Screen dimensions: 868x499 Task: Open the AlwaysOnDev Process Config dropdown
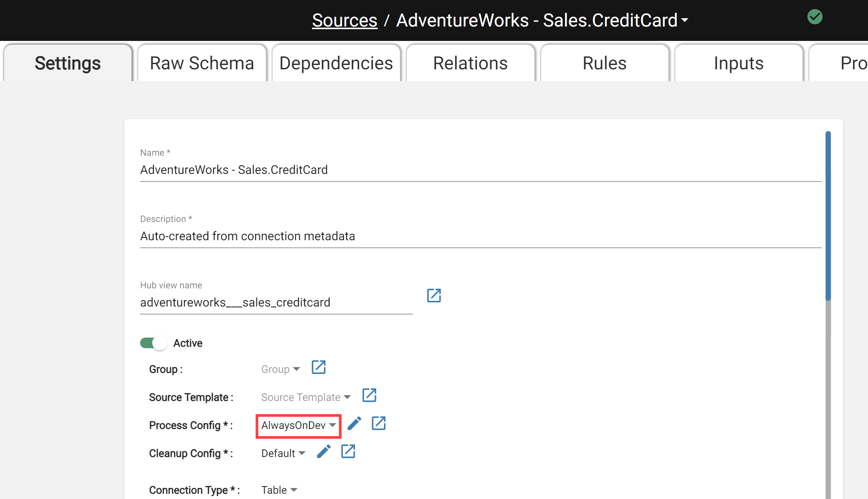pos(298,425)
